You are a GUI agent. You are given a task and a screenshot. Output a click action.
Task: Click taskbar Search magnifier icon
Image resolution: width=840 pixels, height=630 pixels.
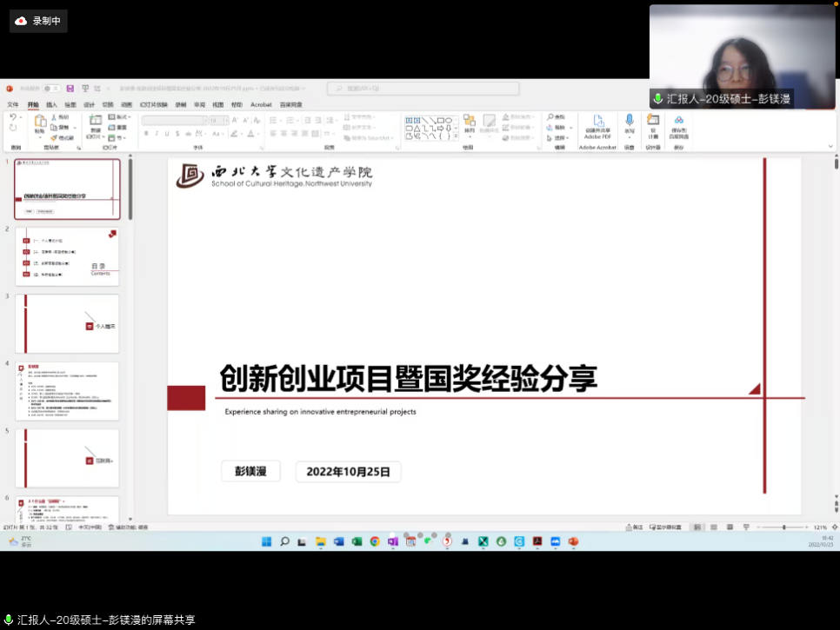tap(284, 541)
